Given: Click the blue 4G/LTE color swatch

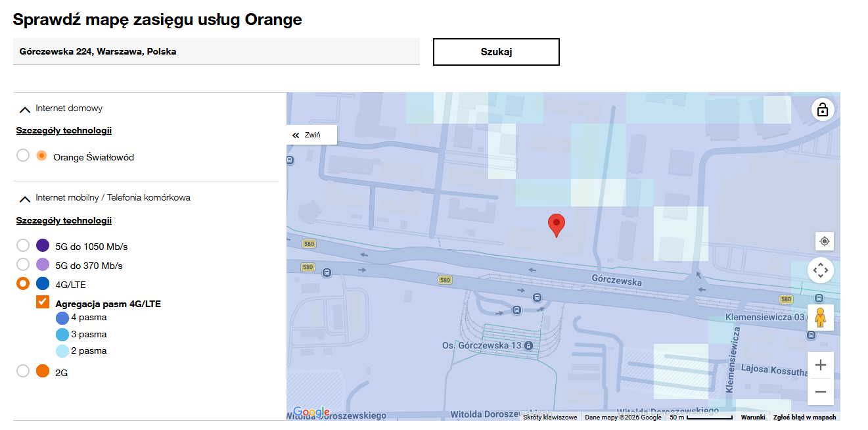Looking at the screenshot, I should [x=43, y=284].
